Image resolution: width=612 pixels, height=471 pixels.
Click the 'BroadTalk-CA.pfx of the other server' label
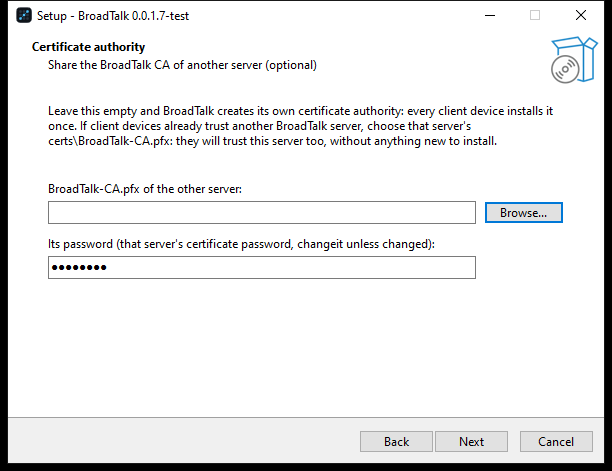click(x=145, y=189)
